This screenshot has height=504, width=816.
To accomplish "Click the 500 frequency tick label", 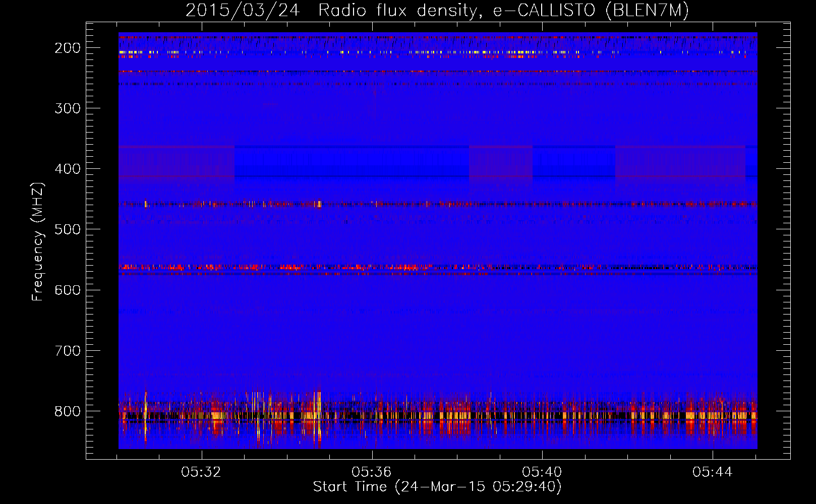I will point(68,229).
